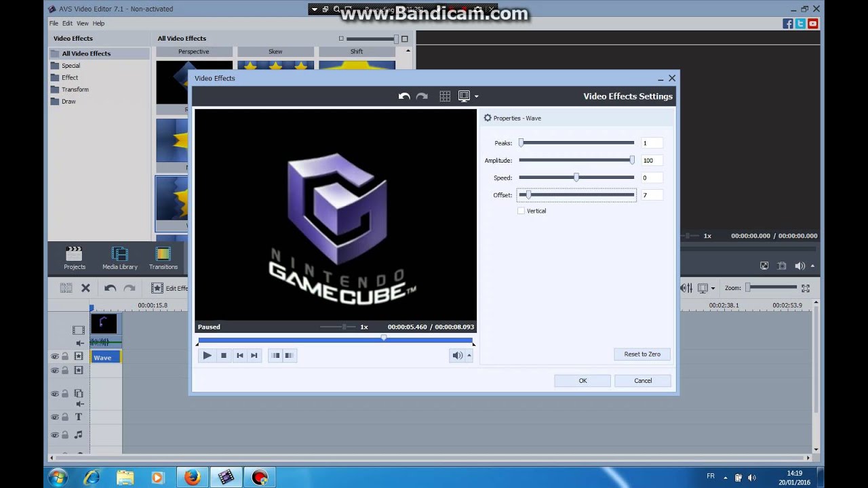Toggle visibility of the text track
Viewport: 868px width, 488px height.
pyautogui.click(x=55, y=418)
